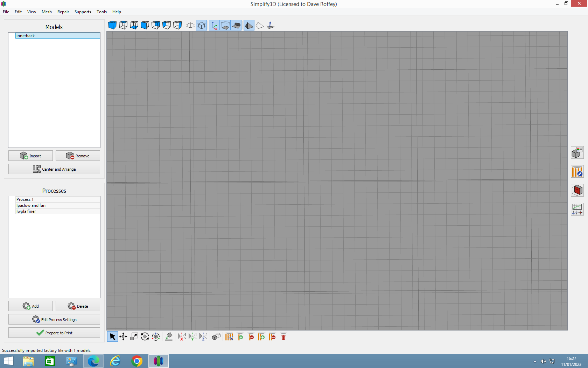Open the Mesh menu
This screenshot has height=368, width=588.
[x=47, y=12]
